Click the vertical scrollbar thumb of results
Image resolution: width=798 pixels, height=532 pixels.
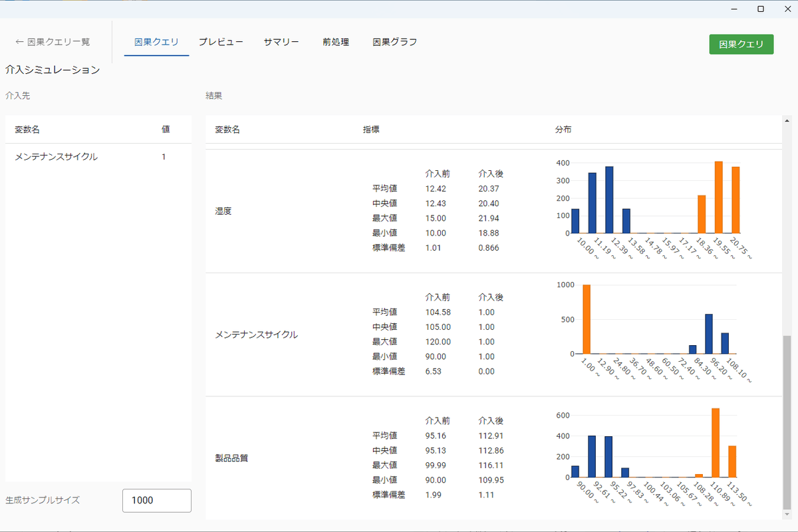(787, 422)
